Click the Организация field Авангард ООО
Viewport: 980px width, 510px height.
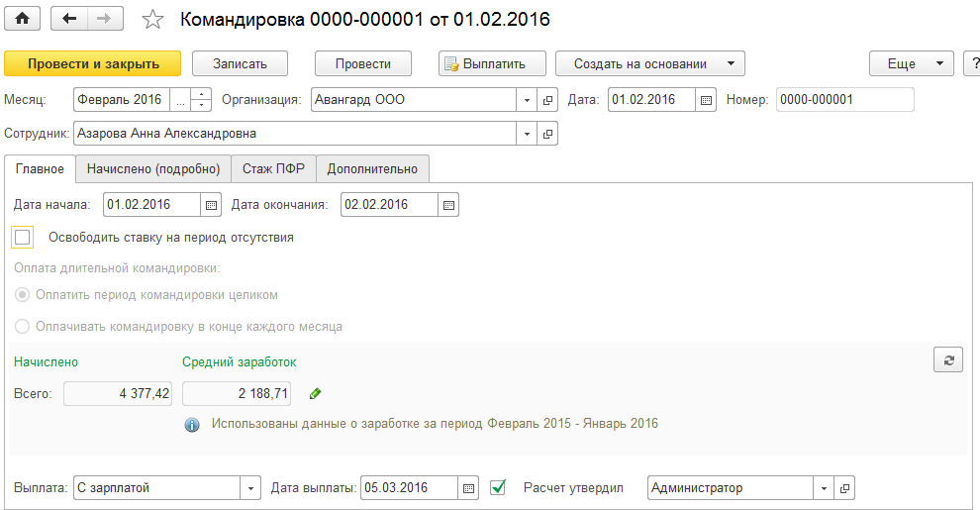[414, 100]
